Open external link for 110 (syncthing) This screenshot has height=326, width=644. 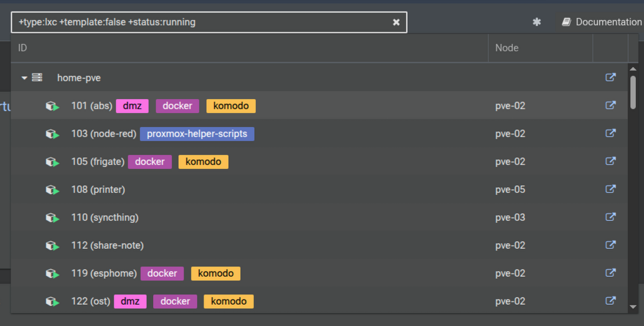610,217
